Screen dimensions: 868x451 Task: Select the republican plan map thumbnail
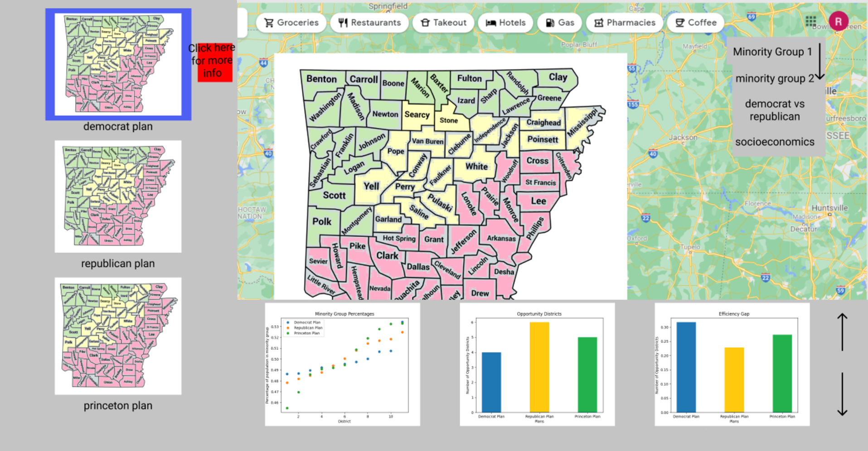pos(118,196)
